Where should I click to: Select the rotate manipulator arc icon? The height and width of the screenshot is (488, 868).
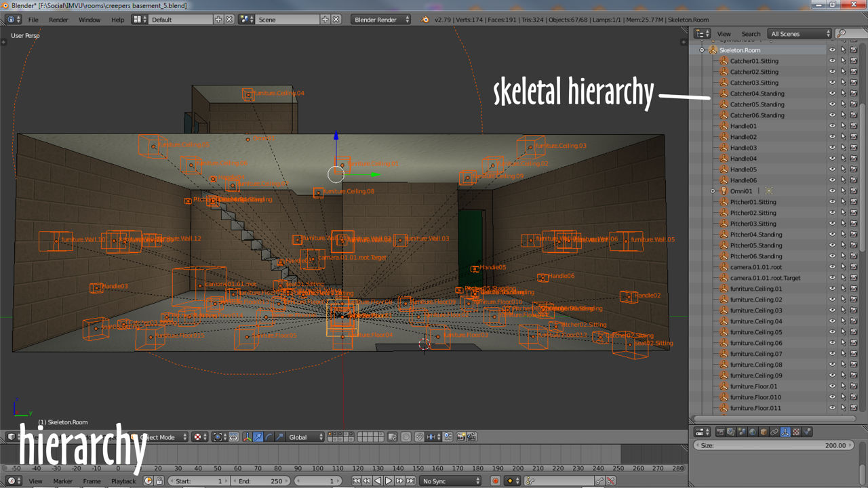tap(269, 437)
